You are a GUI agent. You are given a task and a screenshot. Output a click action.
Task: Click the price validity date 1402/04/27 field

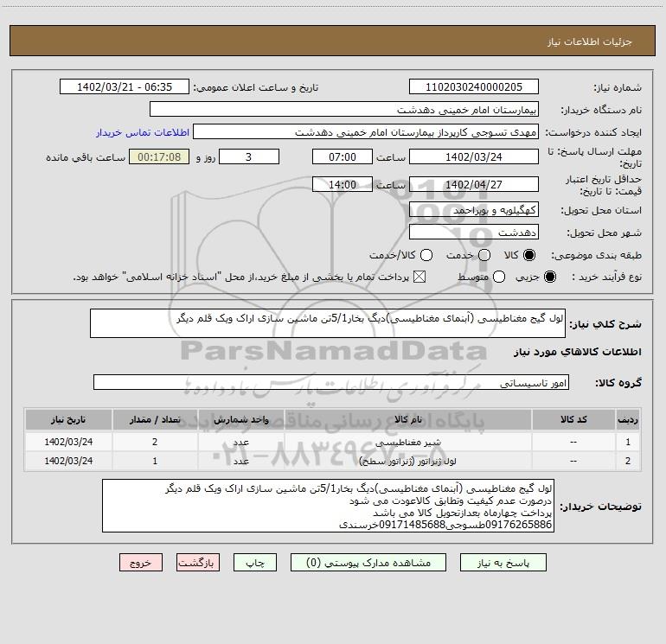pos(474,184)
